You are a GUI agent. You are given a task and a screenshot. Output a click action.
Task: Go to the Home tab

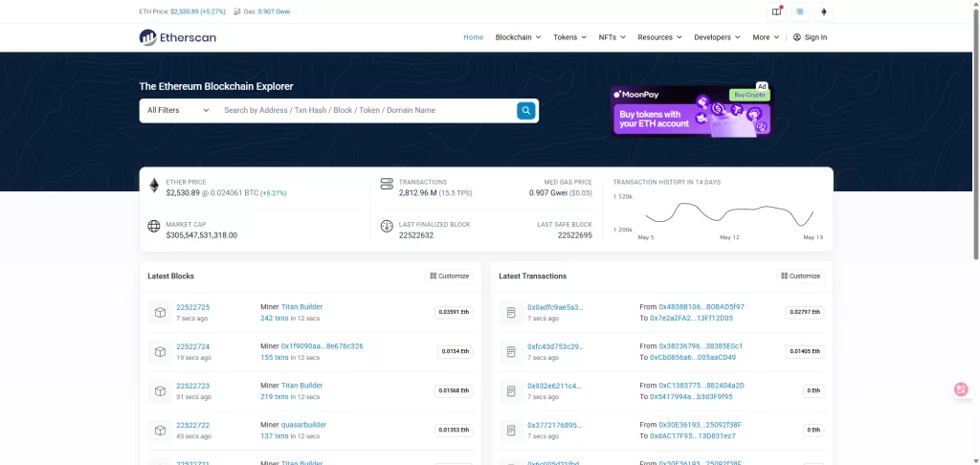pyautogui.click(x=473, y=37)
